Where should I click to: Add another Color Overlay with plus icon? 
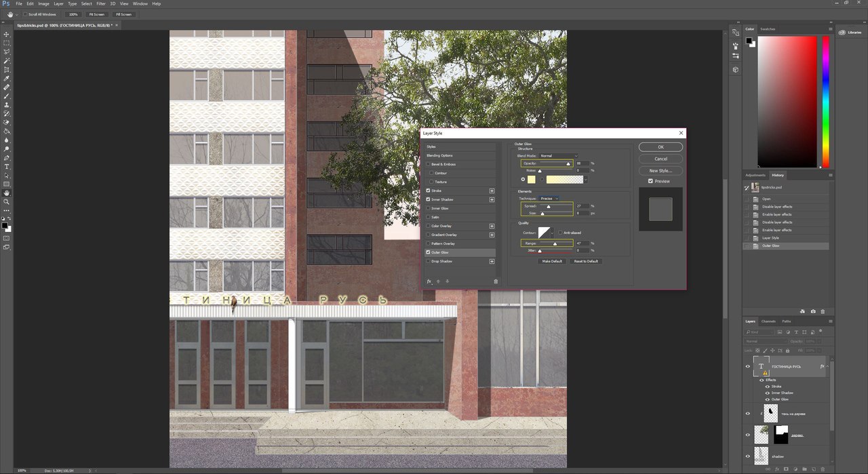(492, 226)
